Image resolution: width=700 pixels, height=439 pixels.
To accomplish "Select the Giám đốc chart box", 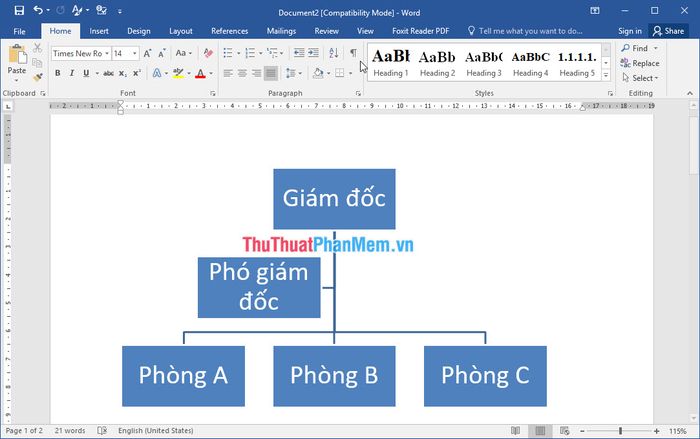I will [x=334, y=199].
